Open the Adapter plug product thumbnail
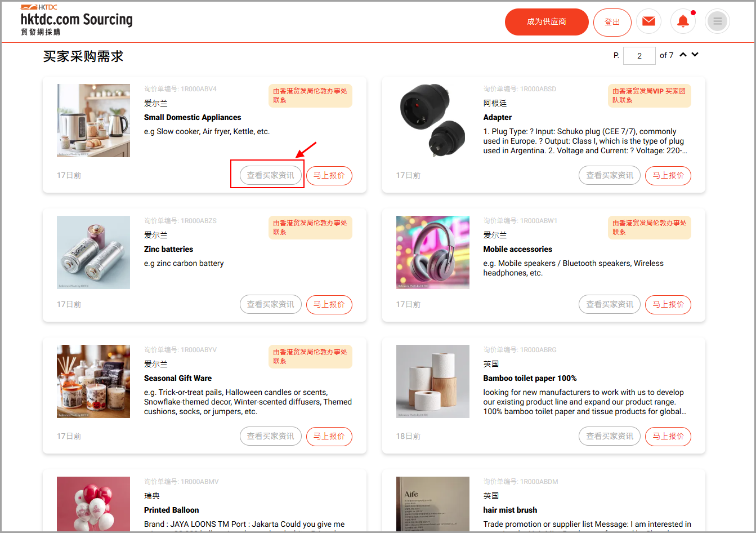The image size is (756, 533). (x=433, y=121)
